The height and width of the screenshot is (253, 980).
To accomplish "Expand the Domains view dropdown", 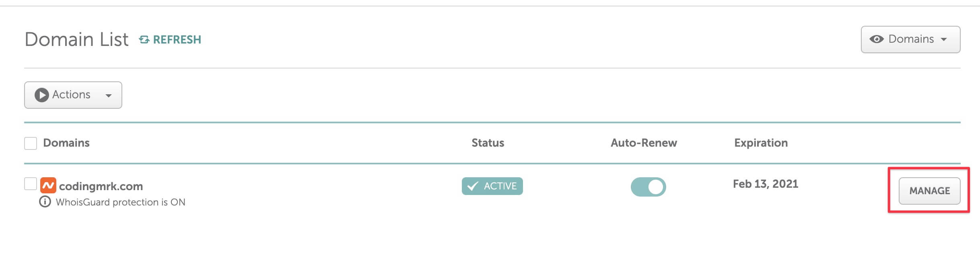I will point(943,39).
